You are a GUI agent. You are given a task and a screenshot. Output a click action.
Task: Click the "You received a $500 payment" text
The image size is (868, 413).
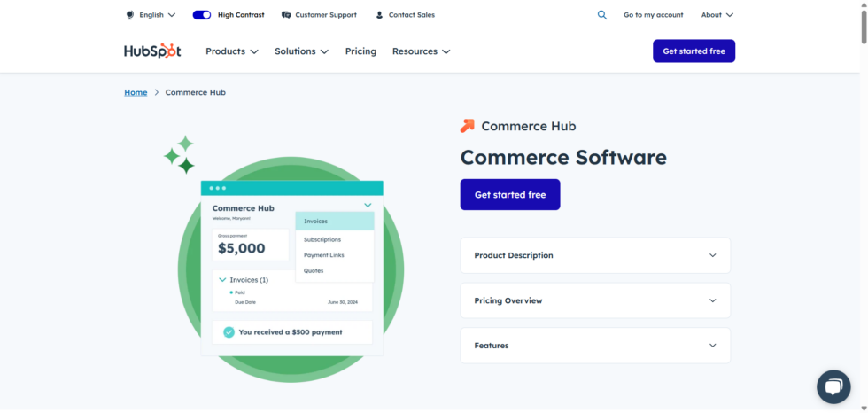[291, 332]
